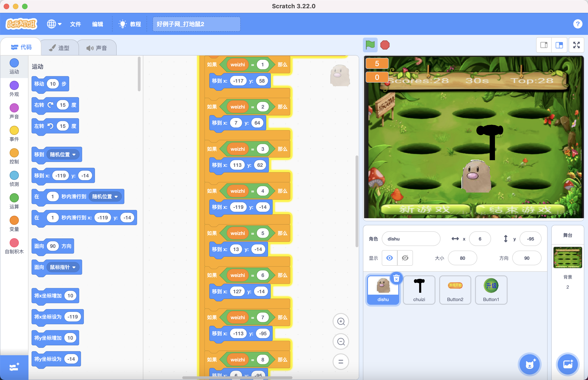Open the 编辑 menu

[98, 24]
